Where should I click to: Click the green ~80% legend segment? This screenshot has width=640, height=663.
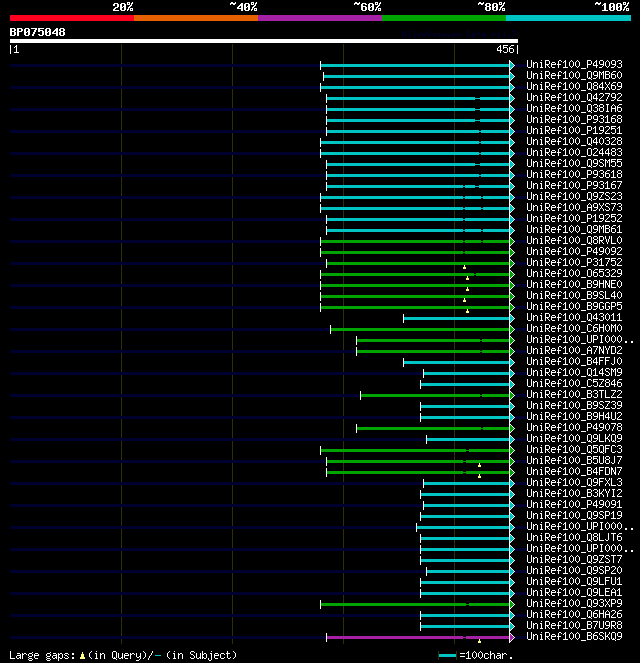[x=444, y=18]
